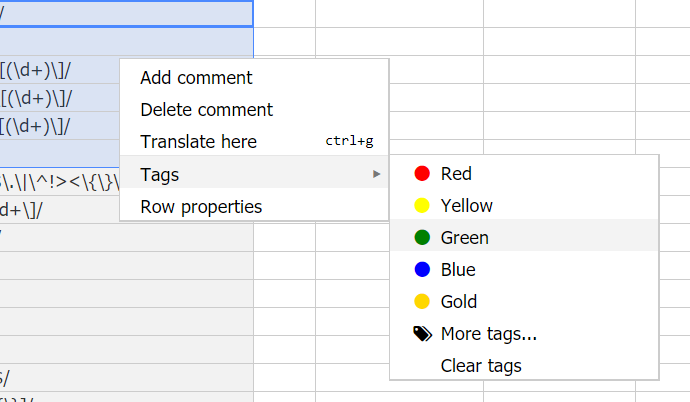Apply the Yellow tag label
The height and width of the screenshot is (402, 690).
click(x=466, y=206)
